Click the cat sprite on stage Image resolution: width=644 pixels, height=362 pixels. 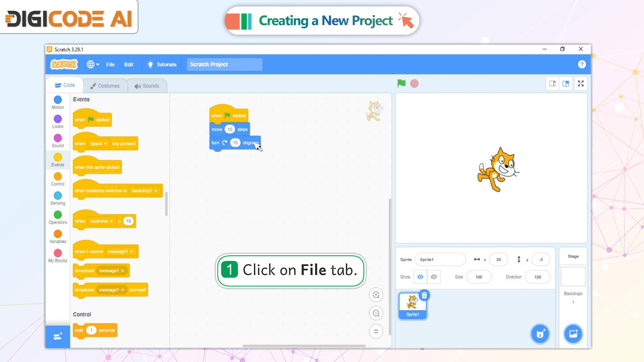pos(498,170)
